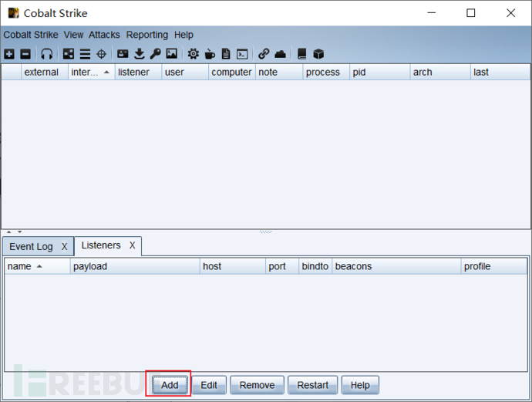Click the coffee cup toolbar icon
The image size is (532, 402).
point(210,54)
